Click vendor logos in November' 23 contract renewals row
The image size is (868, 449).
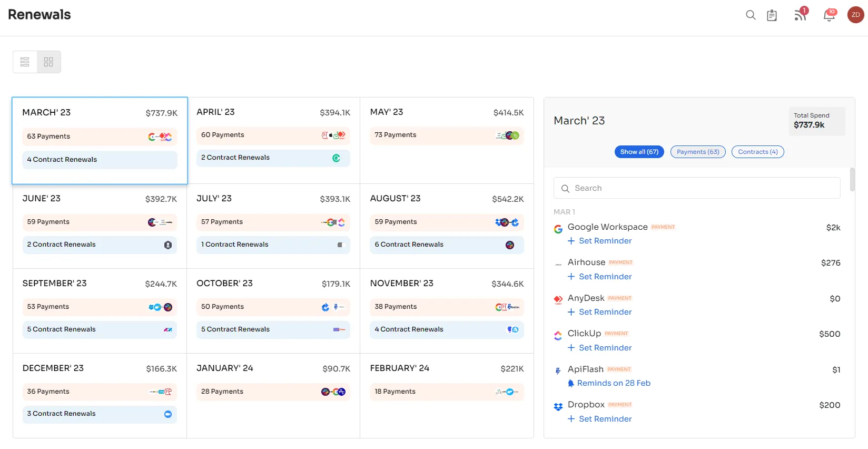tap(513, 330)
